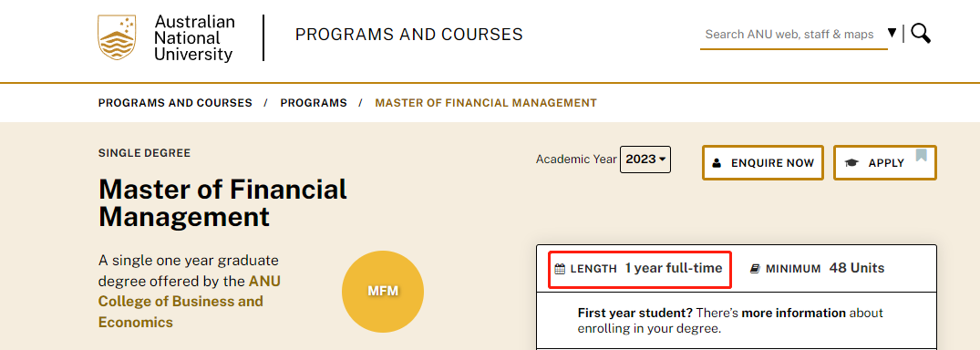Expand the search scope dropdown arrow
The width and height of the screenshot is (980, 350).
coord(892,33)
